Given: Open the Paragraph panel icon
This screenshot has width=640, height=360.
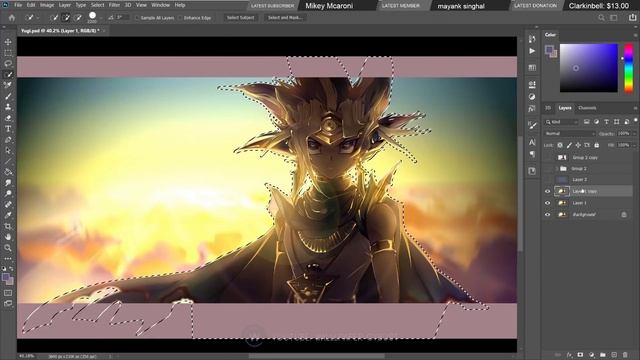Looking at the screenshot, I should (532, 154).
